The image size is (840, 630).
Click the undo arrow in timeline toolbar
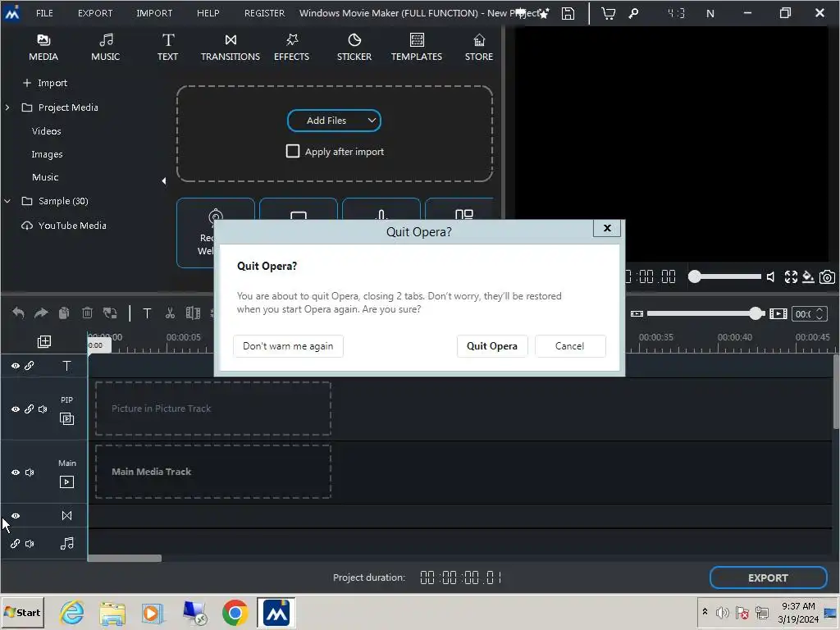(18, 313)
